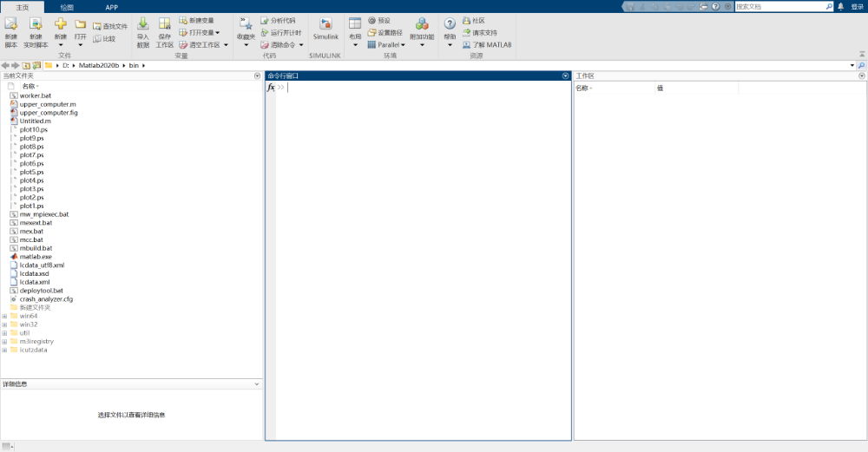This screenshot has height=452, width=868.
Task: Open the dropdown arrow beside 清除命令
Action: tap(301, 45)
